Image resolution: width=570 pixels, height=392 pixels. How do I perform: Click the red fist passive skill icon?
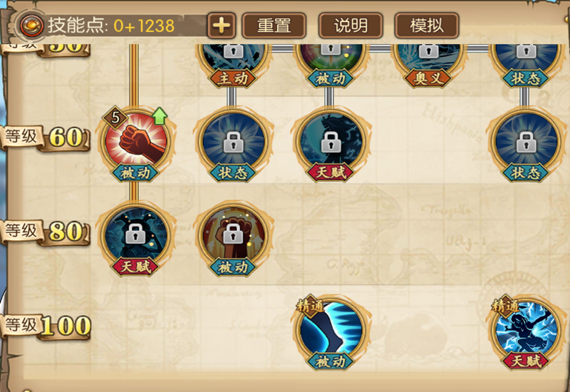click(136, 140)
